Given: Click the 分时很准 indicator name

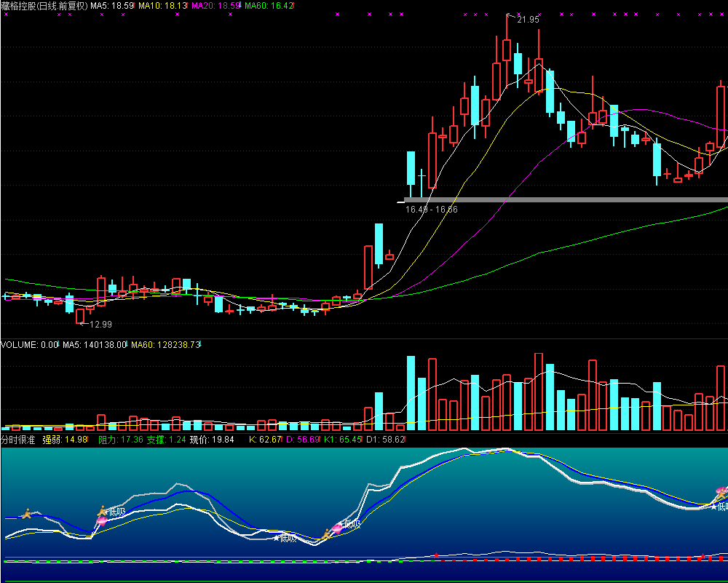Looking at the screenshot, I should (18, 440).
